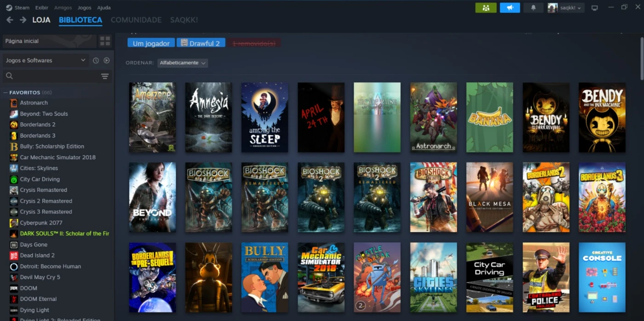Open the Ajuda menu
Image resolution: width=644 pixels, height=321 pixels.
[104, 8]
